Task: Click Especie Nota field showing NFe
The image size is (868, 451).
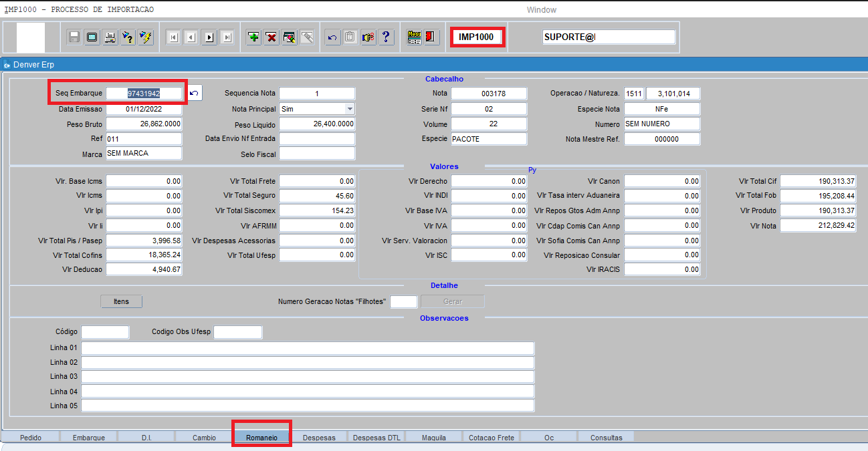Action: tap(662, 109)
